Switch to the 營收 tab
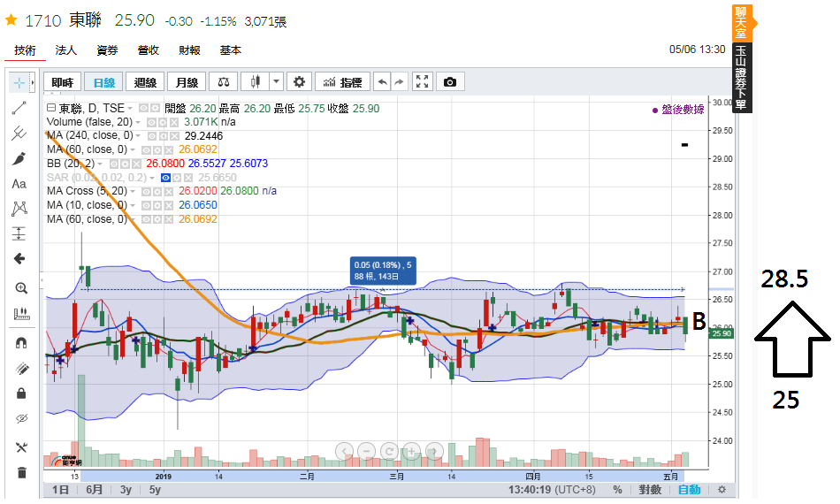840x504 pixels. point(149,50)
